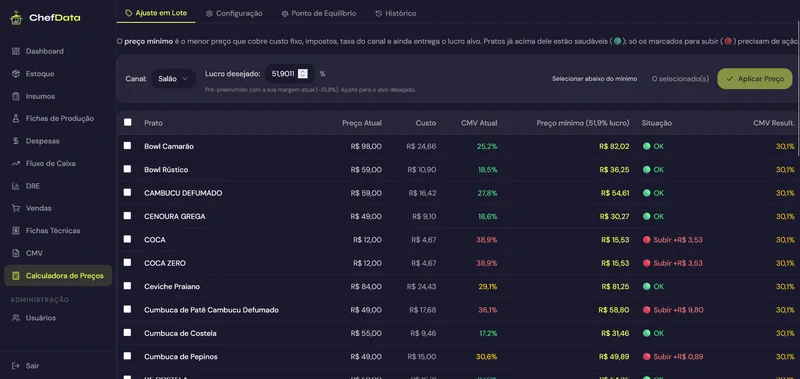The height and width of the screenshot is (379, 800).
Task: Click Selecionar abaixo do mínimo
Action: pyautogui.click(x=594, y=79)
